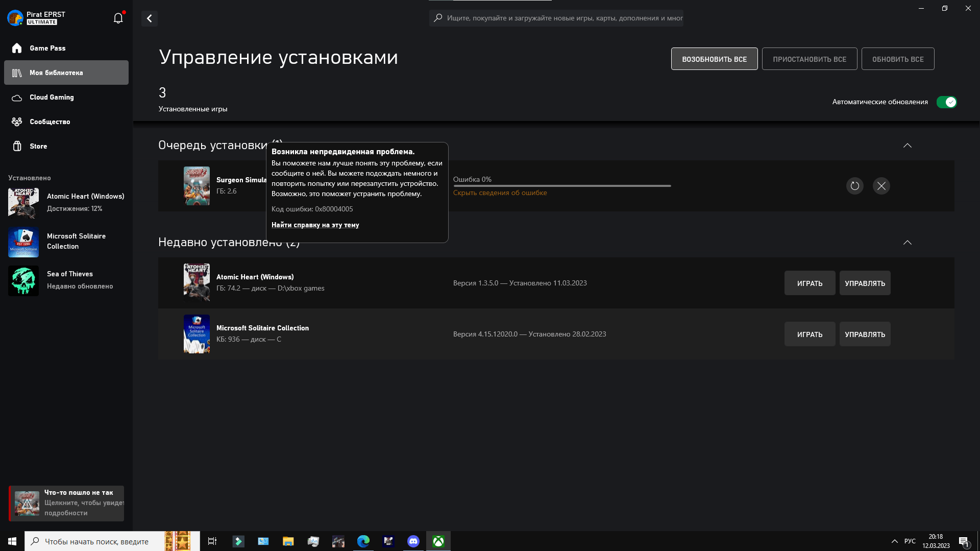Click Возобновить все button
This screenshot has height=551, width=980.
pyautogui.click(x=714, y=59)
